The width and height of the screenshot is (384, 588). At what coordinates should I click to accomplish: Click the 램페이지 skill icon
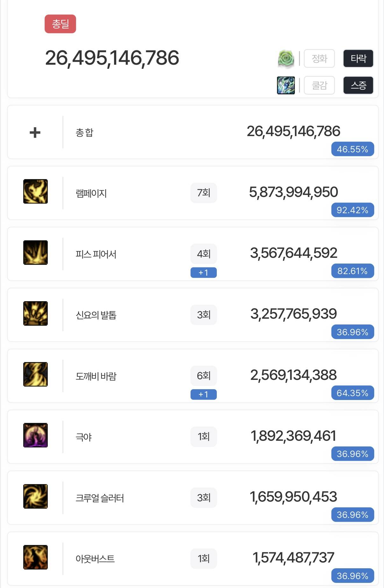click(x=35, y=192)
